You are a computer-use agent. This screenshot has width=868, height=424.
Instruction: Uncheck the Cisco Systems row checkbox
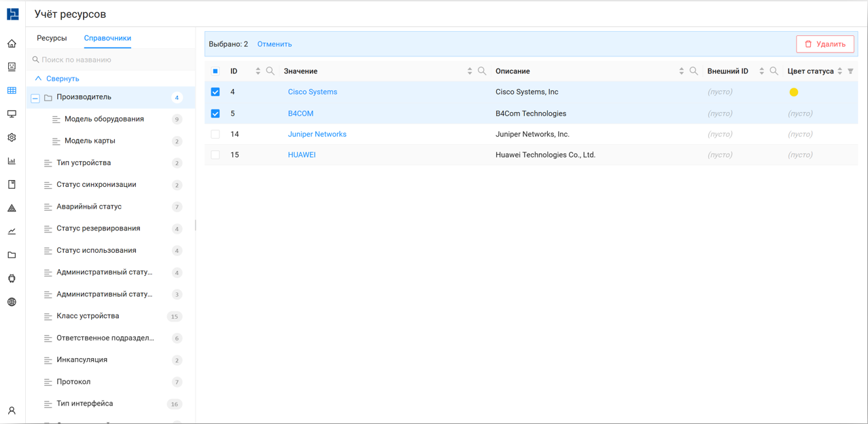pyautogui.click(x=215, y=92)
